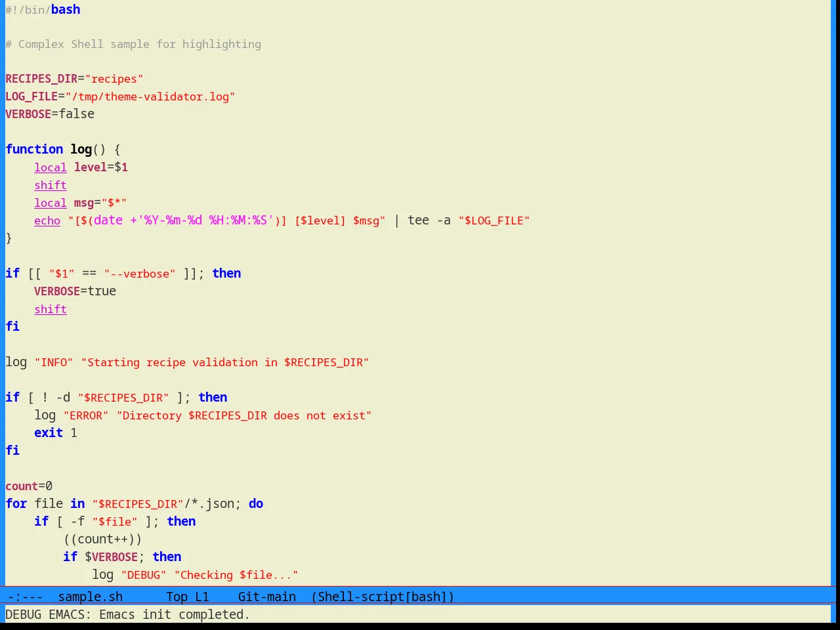Click the VERBOSE=true line
Image resolution: width=840 pixels, height=630 pixels.
75,291
